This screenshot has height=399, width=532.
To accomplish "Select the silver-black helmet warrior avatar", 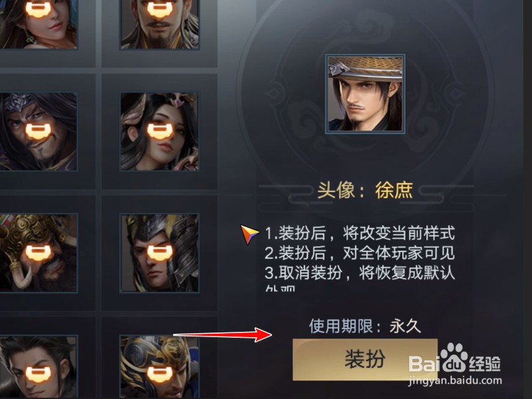I will click(x=160, y=253).
